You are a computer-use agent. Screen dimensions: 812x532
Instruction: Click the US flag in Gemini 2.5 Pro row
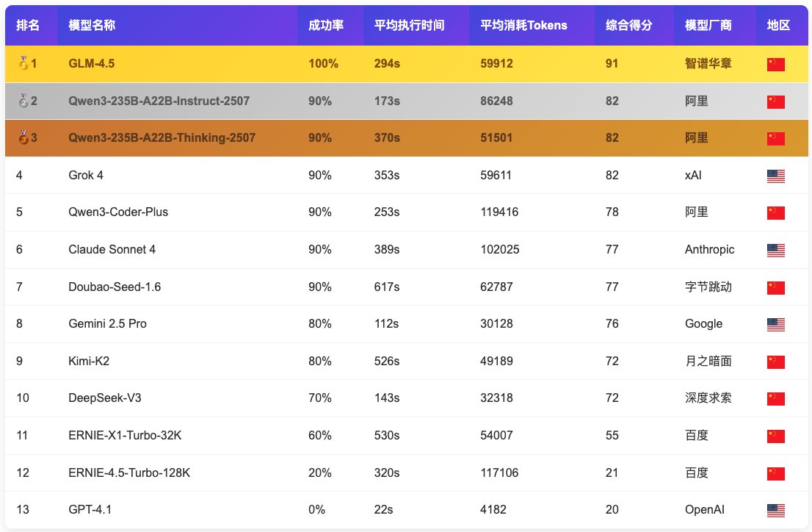tap(776, 325)
